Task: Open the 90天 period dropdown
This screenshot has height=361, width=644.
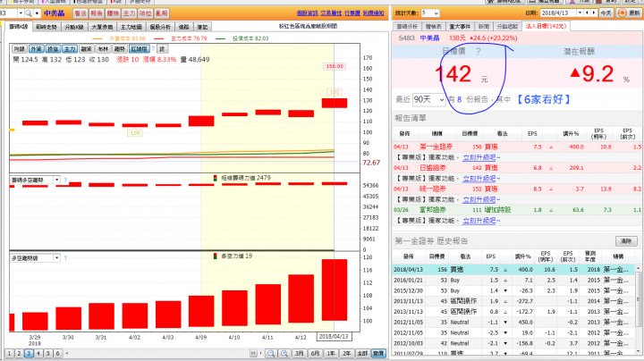Action: (x=428, y=100)
